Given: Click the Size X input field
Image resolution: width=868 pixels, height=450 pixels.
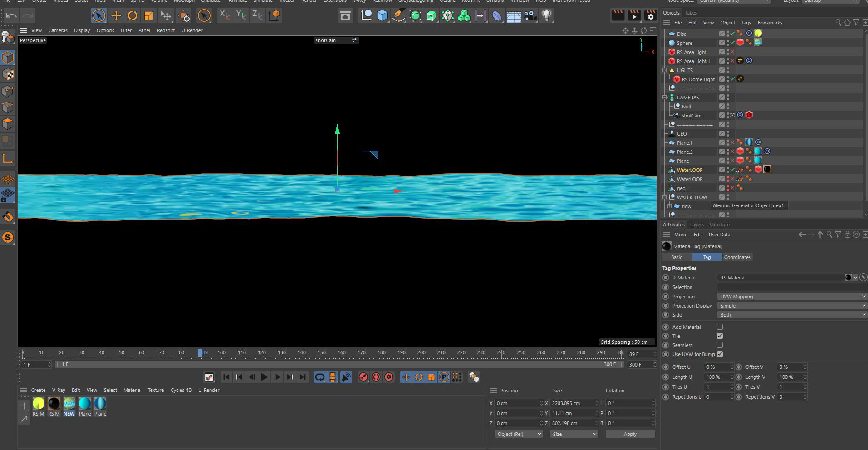Looking at the screenshot, I should coord(571,403).
